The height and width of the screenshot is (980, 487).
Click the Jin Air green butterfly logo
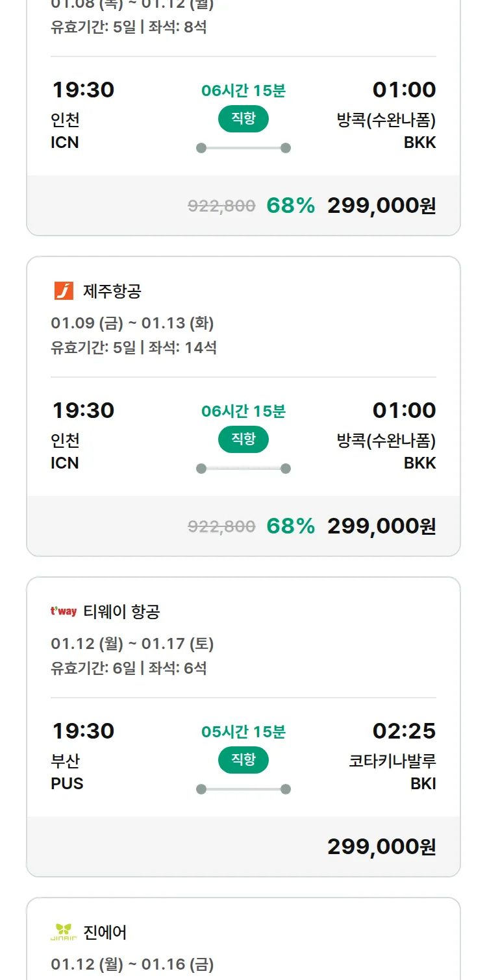[x=64, y=932]
